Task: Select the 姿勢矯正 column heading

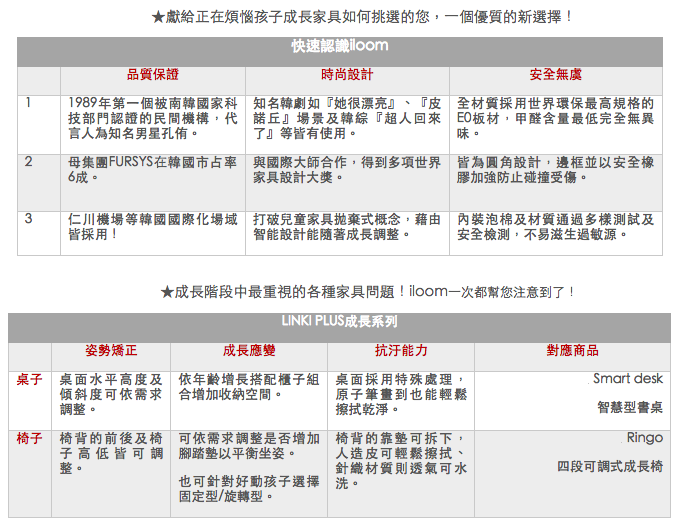Action: [111, 350]
